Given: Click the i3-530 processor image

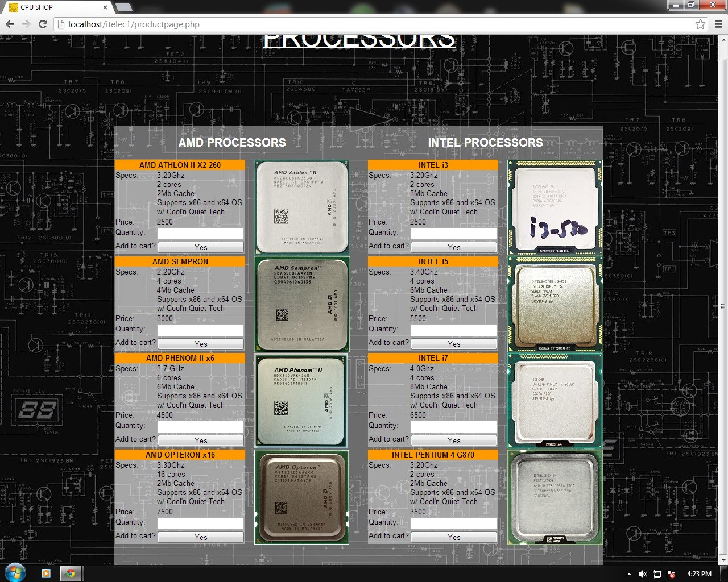Looking at the screenshot, I should pos(555,207).
